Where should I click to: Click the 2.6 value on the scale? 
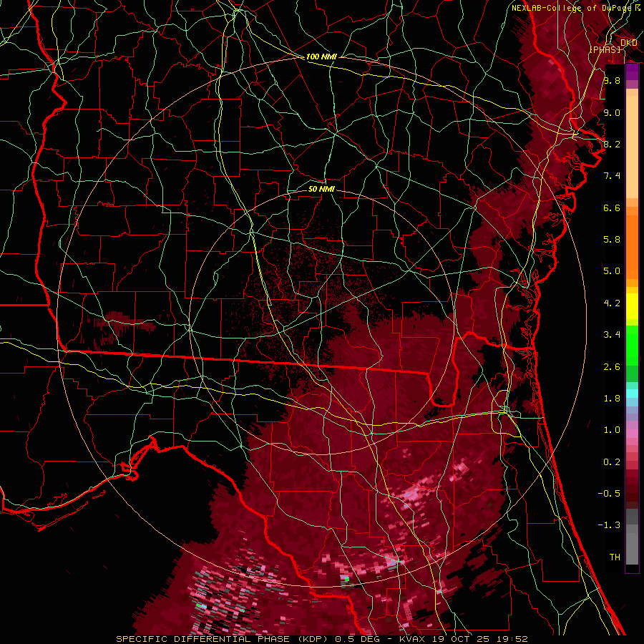point(612,367)
